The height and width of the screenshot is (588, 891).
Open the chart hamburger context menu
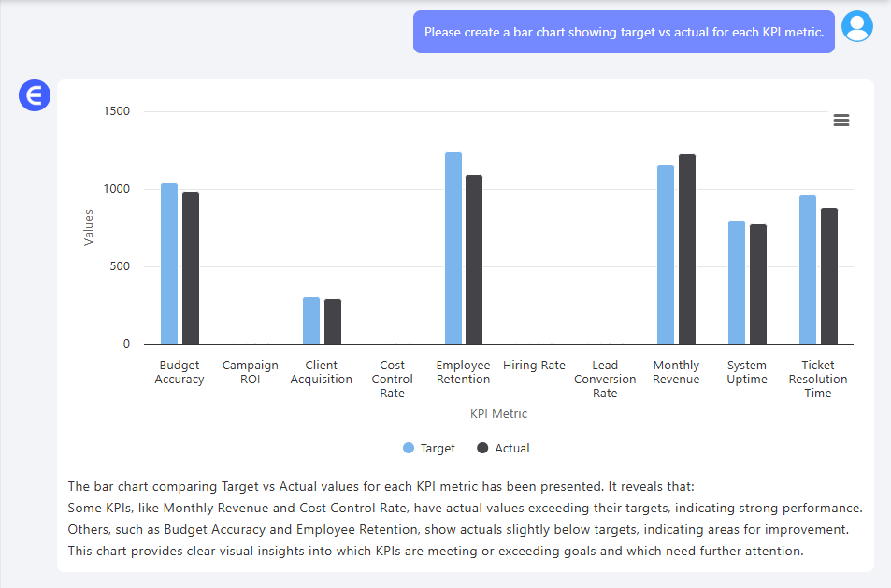tap(841, 121)
